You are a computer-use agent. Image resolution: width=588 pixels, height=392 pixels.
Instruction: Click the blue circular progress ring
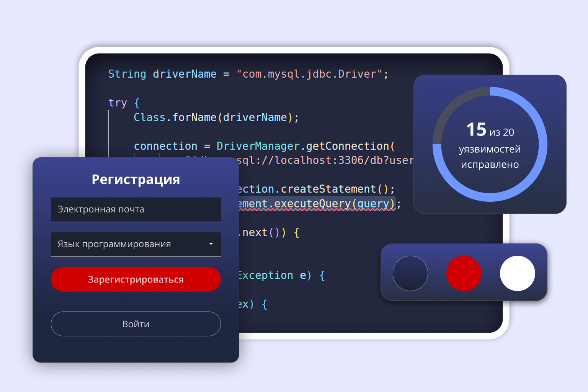(542, 144)
